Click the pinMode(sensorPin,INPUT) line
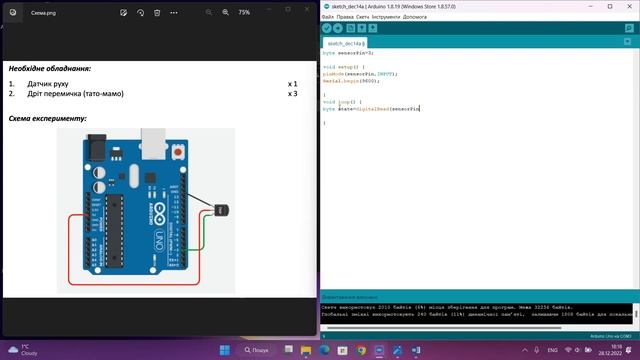This screenshot has width=640, height=360. pos(360,74)
